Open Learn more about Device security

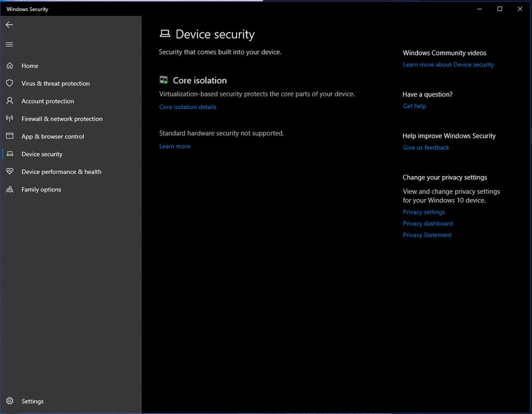coord(448,64)
